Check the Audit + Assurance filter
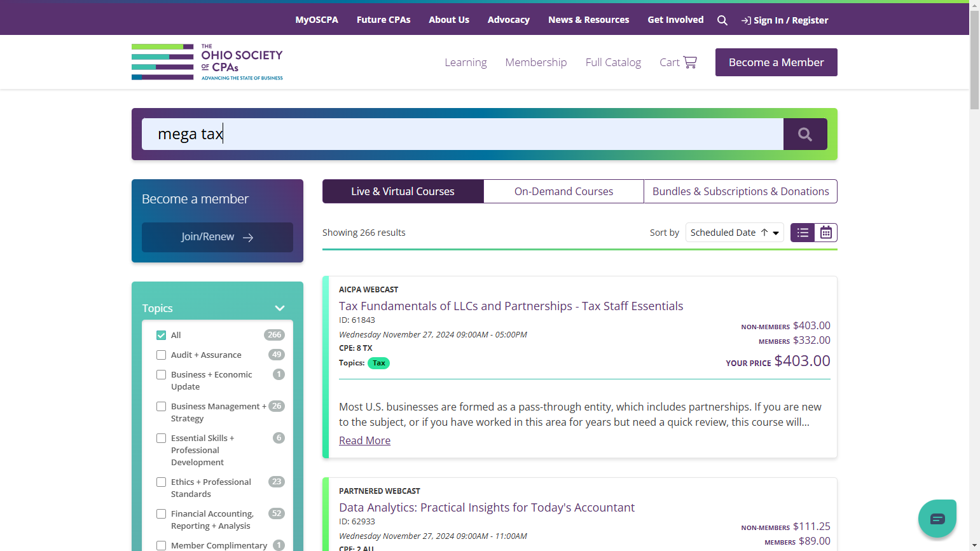Image resolution: width=980 pixels, height=551 pixels. click(161, 355)
